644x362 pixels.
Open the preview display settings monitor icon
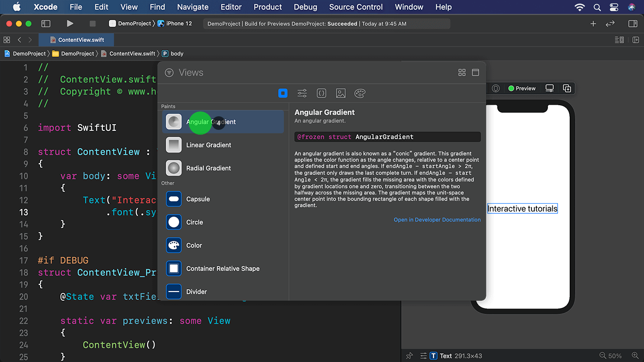coord(549,88)
